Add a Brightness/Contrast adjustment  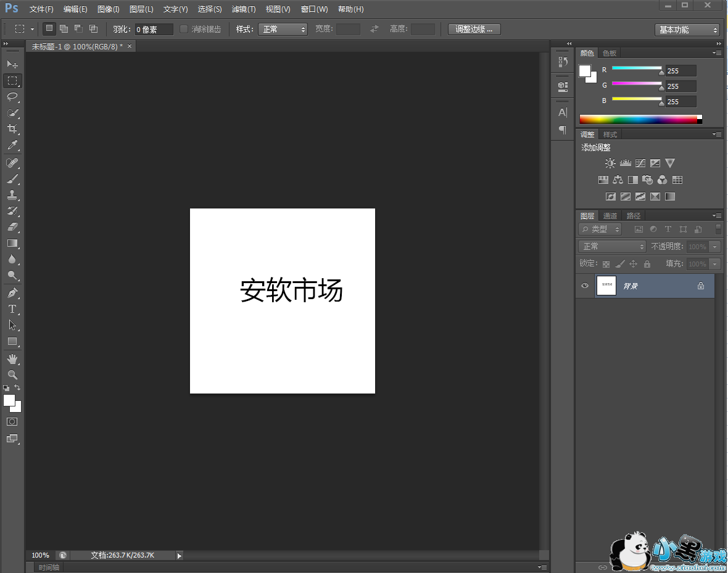pos(610,163)
